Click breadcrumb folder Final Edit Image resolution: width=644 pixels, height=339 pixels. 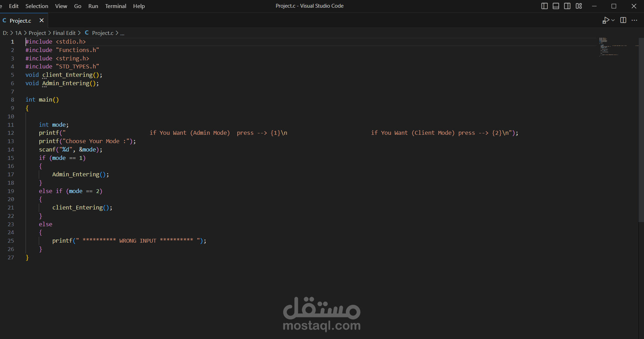click(x=64, y=33)
